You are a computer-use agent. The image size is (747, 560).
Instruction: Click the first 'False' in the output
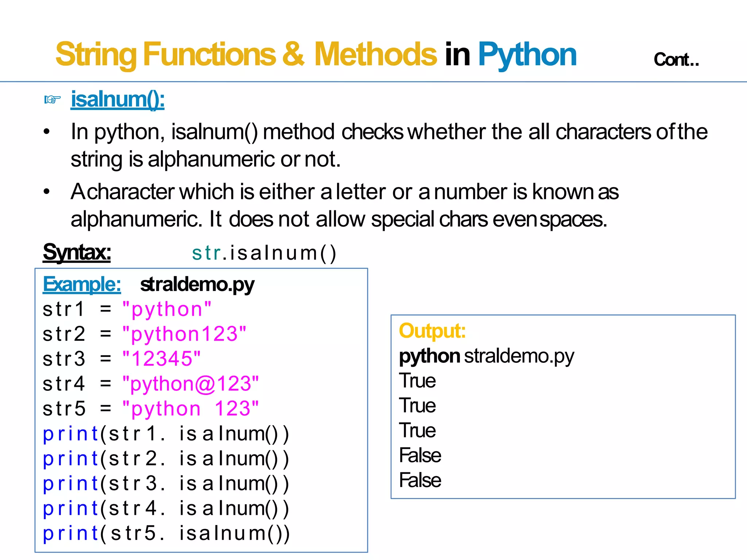pos(420,455)
